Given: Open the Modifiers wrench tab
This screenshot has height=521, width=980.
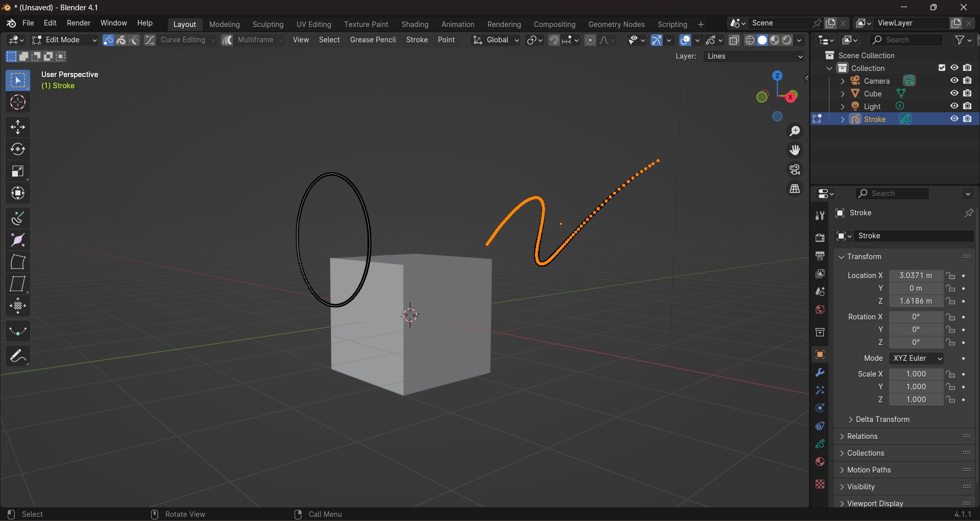Looking at the screenshot, I should (x=820, y=373).
